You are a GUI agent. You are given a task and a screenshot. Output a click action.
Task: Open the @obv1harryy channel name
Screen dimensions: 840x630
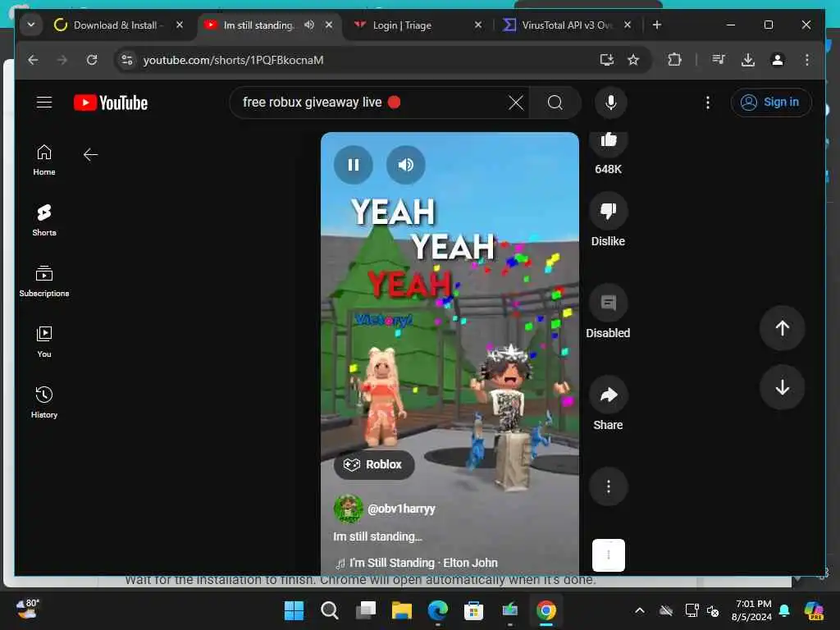401,509
